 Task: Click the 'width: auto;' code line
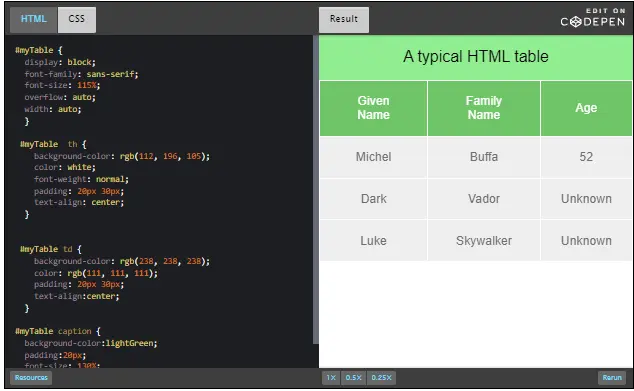click(x=53, y=109)
